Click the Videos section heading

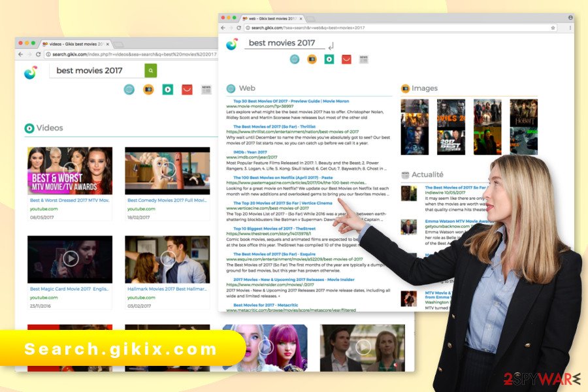click(x=50, y=128)
